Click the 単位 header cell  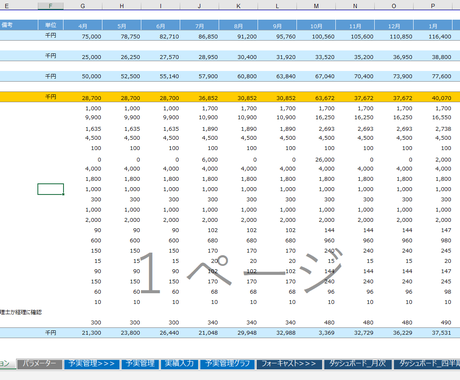tap(50, 25)
